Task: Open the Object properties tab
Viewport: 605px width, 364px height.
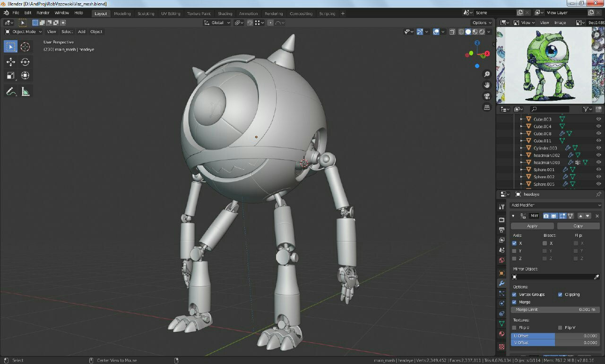Action: 501,273
